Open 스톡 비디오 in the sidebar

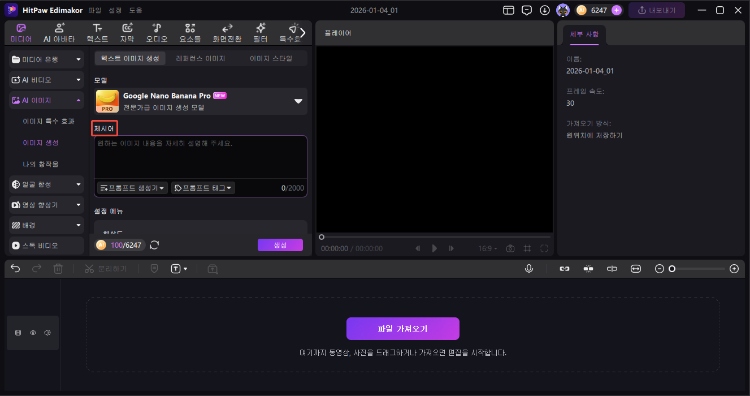click(x=46, y=245)
